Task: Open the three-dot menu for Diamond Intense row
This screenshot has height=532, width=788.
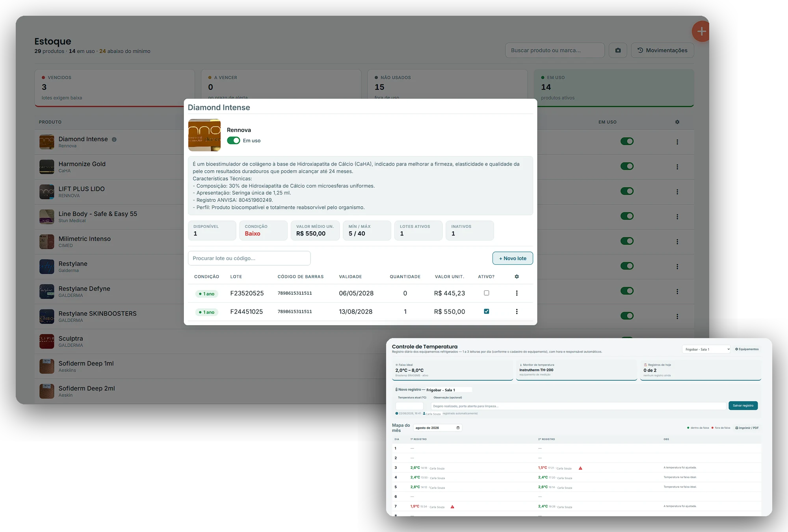Action: pos(677,142)
